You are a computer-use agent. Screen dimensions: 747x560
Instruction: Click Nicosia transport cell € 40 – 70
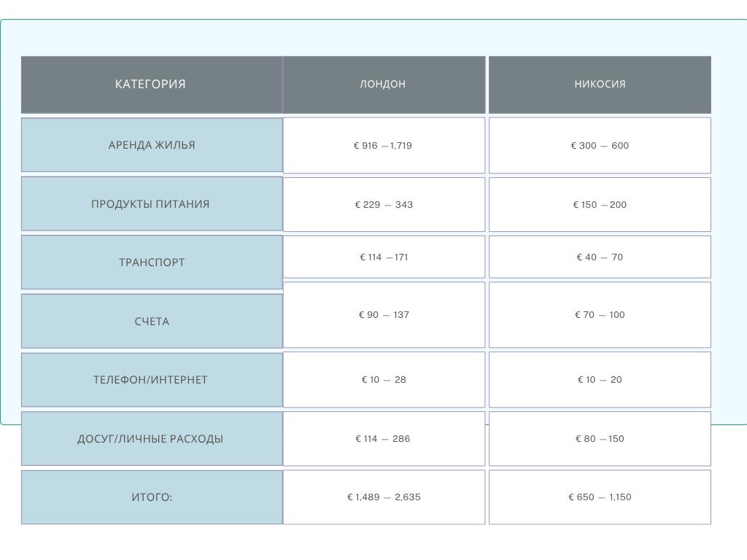tap(600, 257)
